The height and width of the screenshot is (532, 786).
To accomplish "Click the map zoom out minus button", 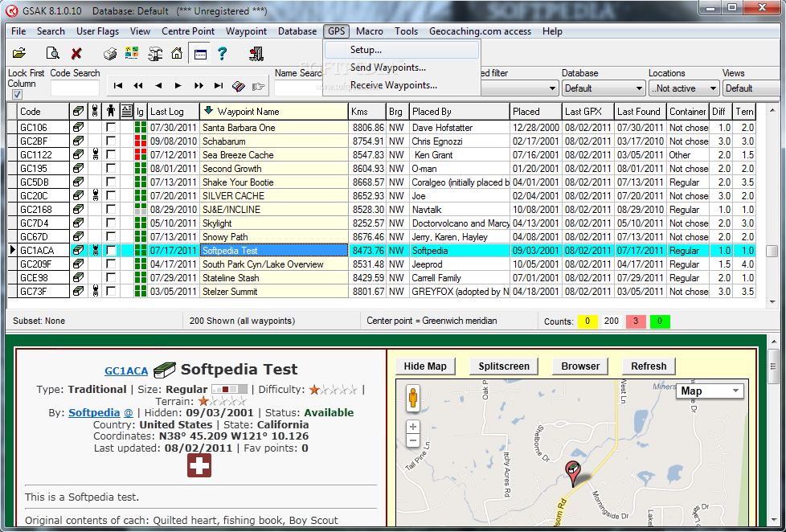I will (x=412, y=441).
